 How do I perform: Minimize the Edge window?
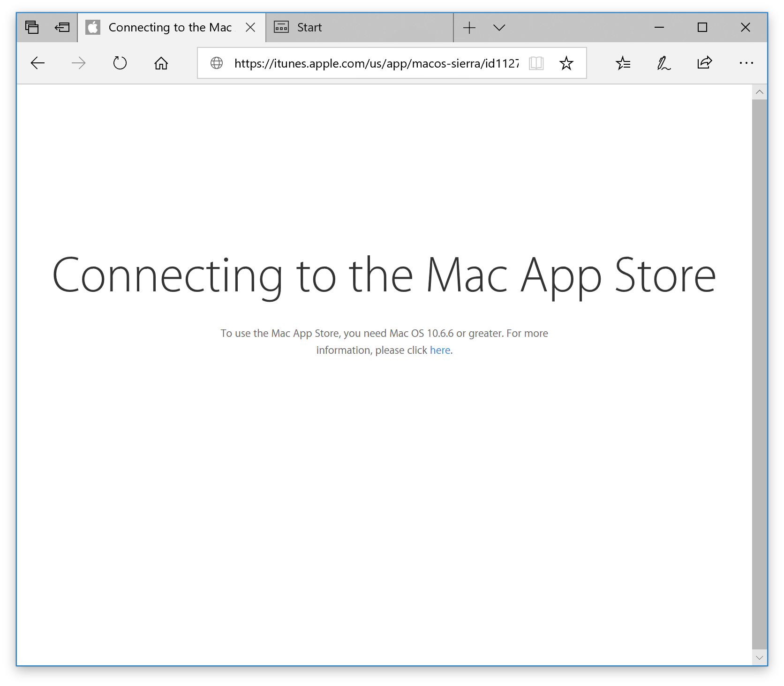click(x=659, y=27)
